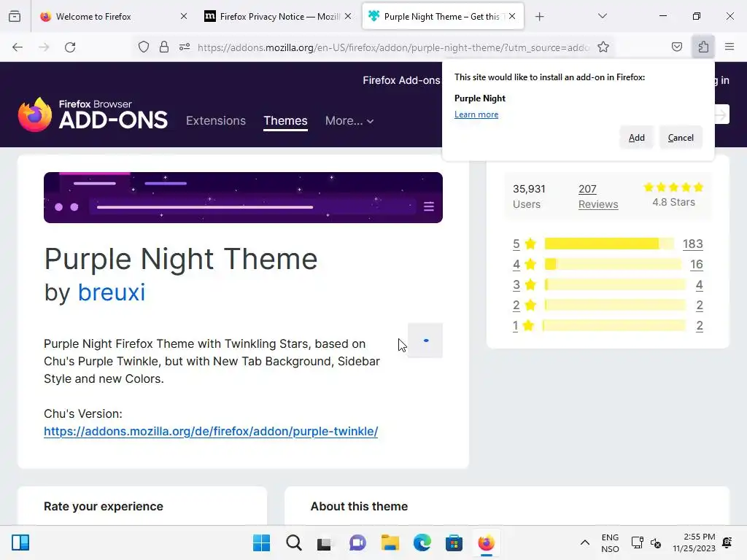Image resolution: width=747 pixels, height=560 pixels.
Task: Open Windows Start menu
Action: point(261,542)
